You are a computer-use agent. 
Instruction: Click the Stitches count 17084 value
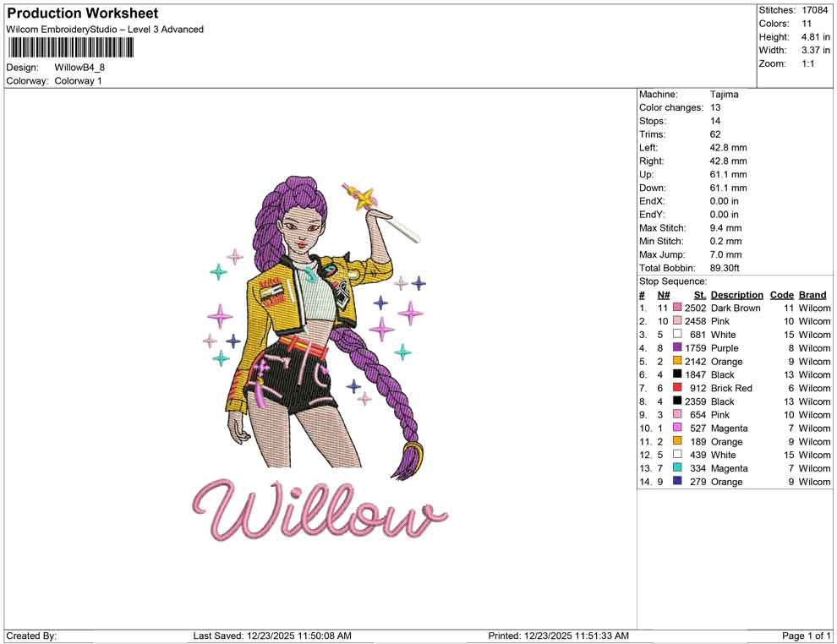pyautogui.click(x=817, y=10)
